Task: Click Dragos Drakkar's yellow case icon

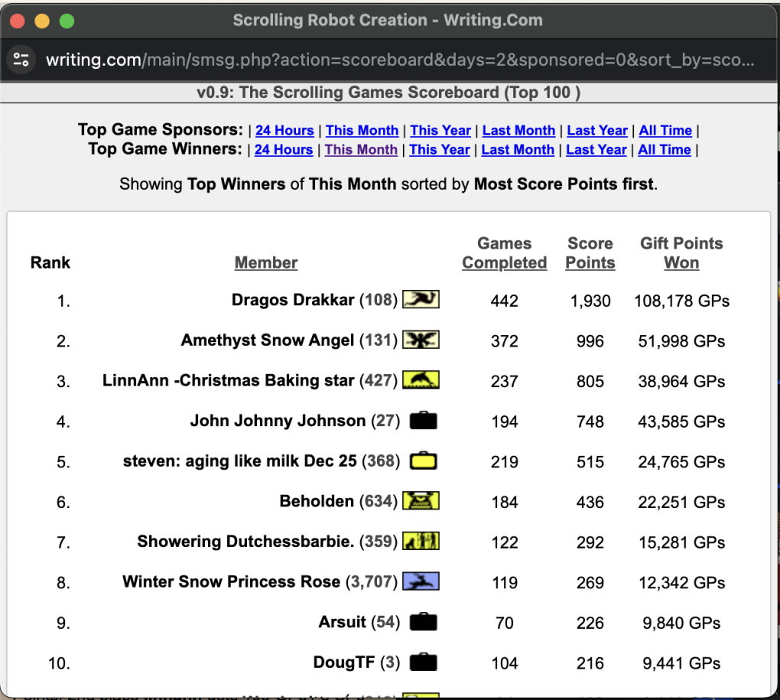Action: click(x=421, y=300)
